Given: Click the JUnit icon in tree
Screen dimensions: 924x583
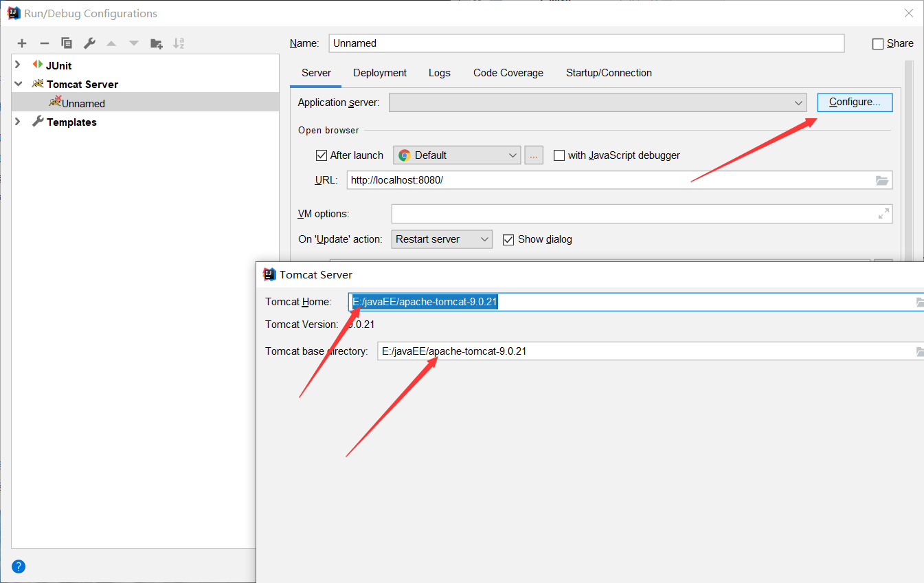Looking at the screenshot, I should (x=37, y=65).
